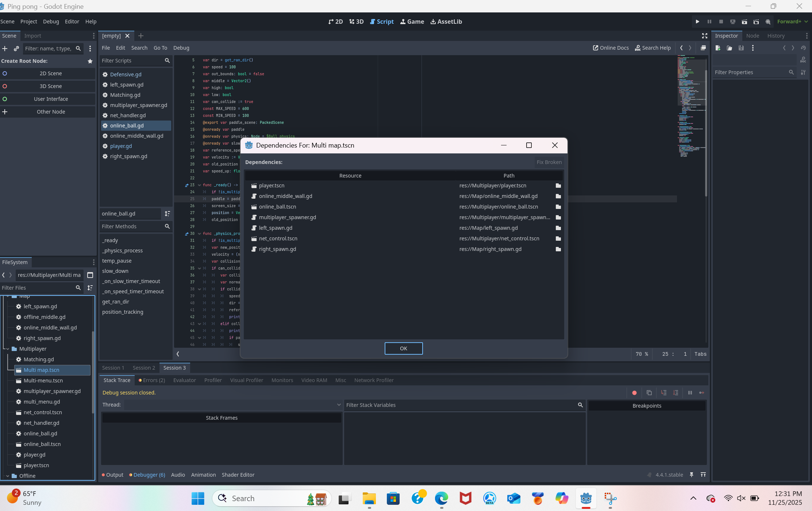
Task: Toggle the Windows volume mute tray icon
Action: pyautogui.click(x=741, y=498)
